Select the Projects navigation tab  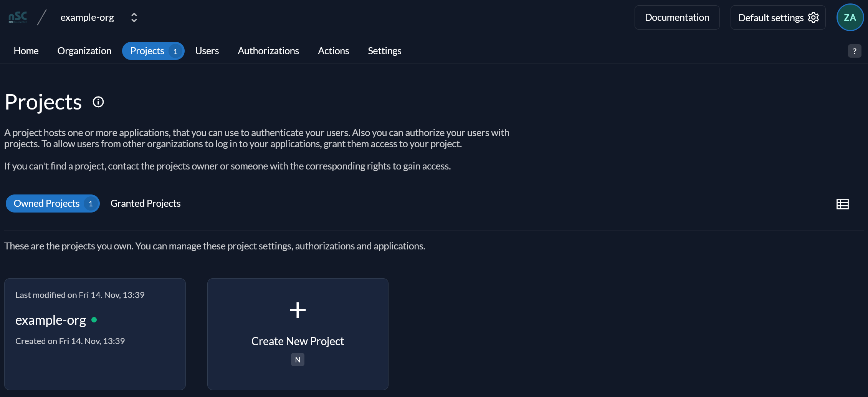tap(153, 51)
